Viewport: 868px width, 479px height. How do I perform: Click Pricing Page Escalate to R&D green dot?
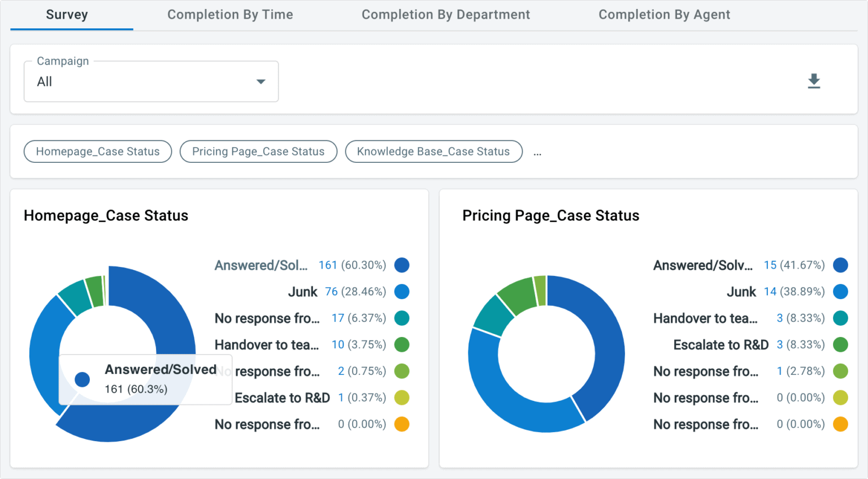[x=840, y=344]
